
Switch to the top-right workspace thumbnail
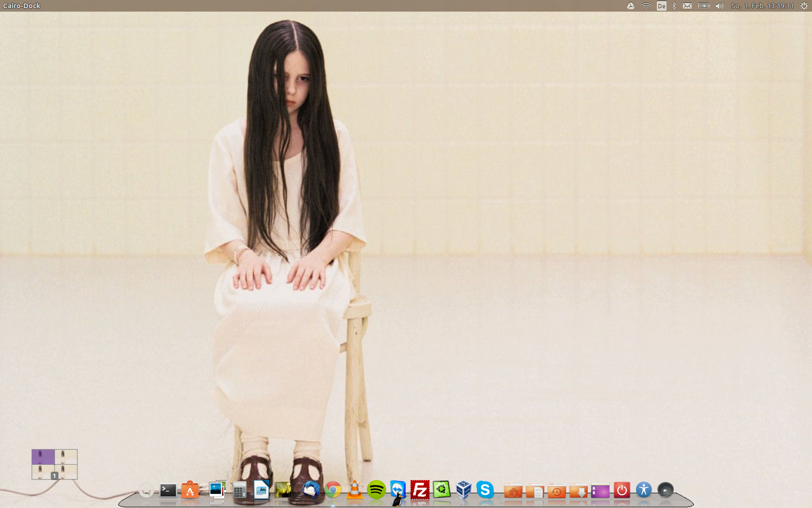point(66,457)
